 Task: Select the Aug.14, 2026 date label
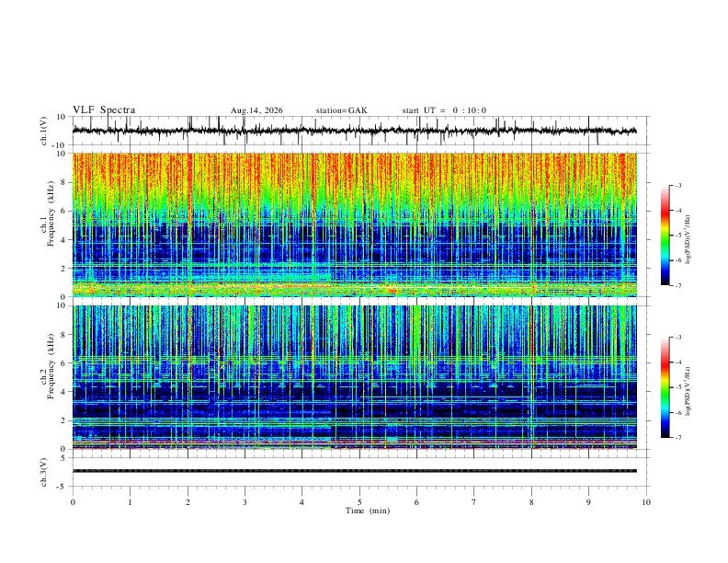click(x=256, y=110)
